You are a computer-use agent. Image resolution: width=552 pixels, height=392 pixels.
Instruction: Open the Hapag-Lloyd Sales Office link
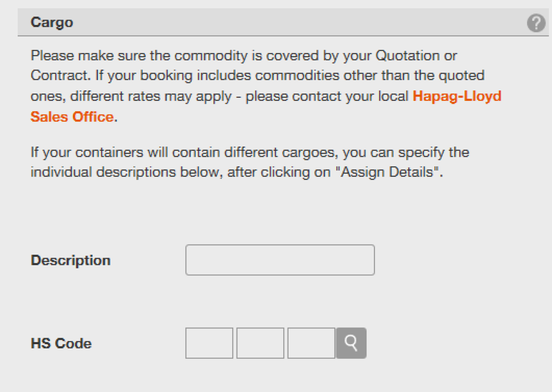(456, 96)
